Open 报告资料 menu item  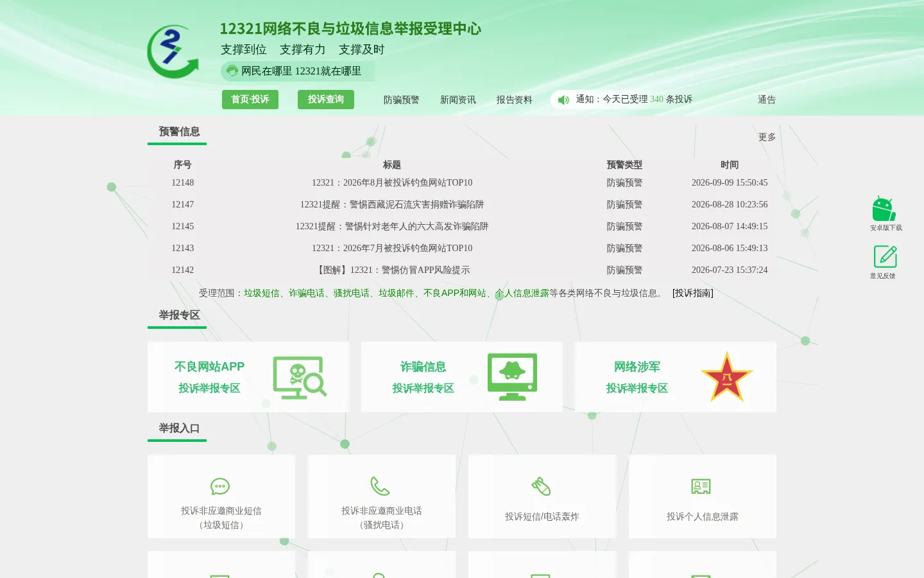515,100
